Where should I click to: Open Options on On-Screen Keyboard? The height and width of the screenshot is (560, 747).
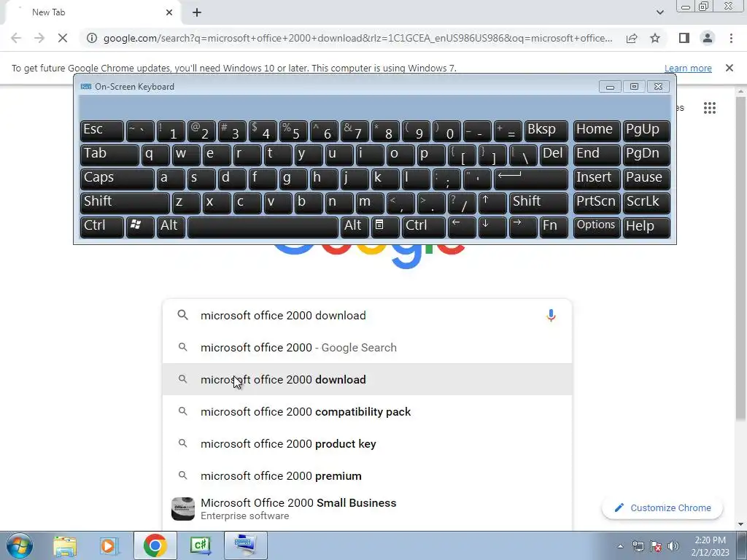pos(597,227)
